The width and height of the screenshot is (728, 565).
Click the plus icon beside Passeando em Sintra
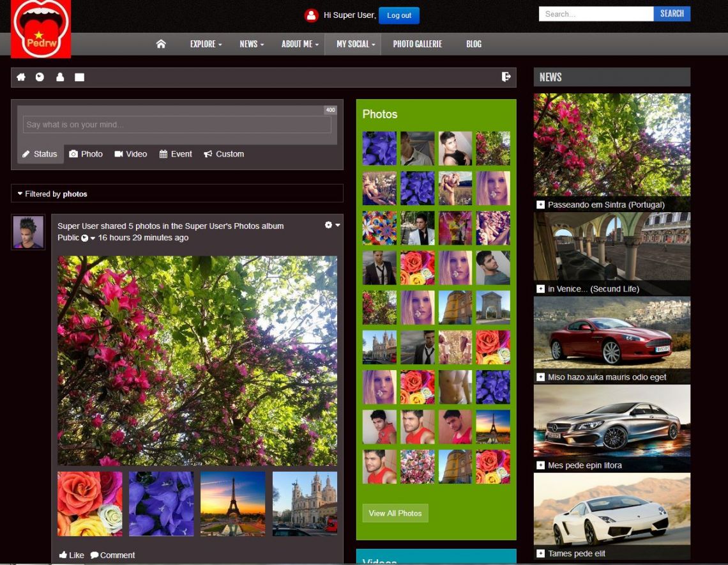(x=540, y=205)
